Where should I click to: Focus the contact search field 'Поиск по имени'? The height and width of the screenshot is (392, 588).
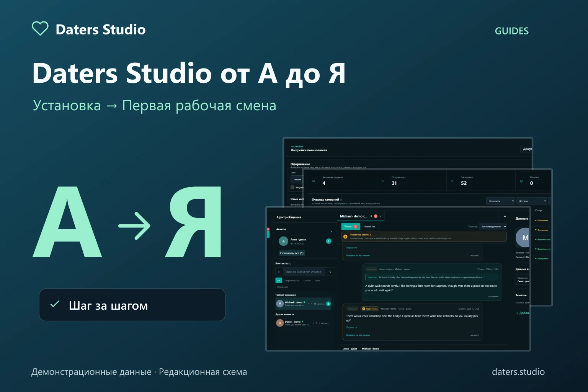tap(304, 272)
